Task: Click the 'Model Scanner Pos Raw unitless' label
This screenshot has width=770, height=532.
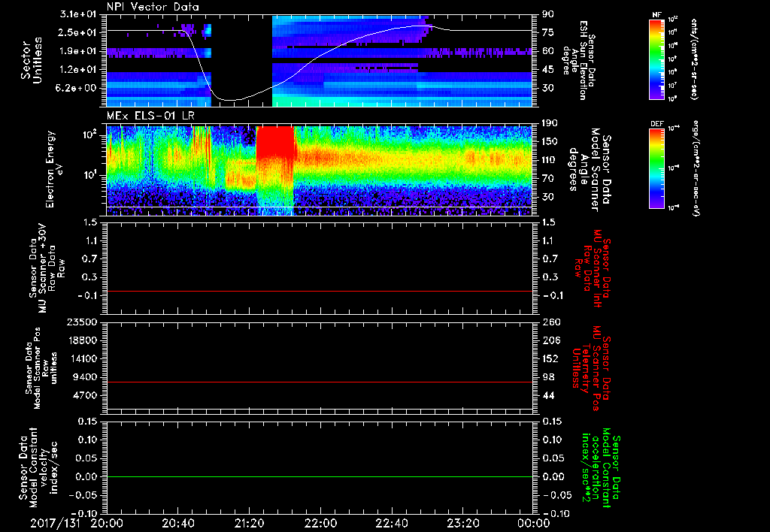Action: click(42, 368)
